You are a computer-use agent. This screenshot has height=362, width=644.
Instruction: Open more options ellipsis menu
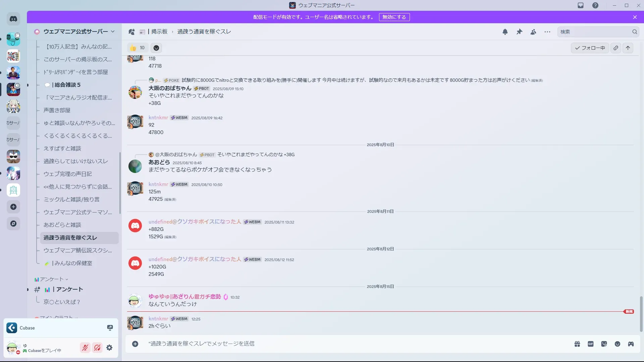(x=547, y=32)
